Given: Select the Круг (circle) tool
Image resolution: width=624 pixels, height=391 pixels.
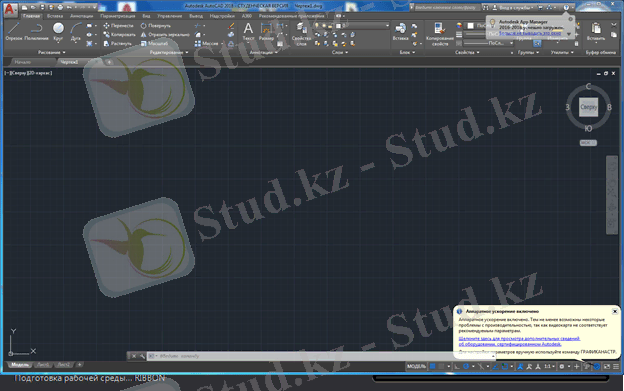Looking at the screenshot, I should coord(58,31).
